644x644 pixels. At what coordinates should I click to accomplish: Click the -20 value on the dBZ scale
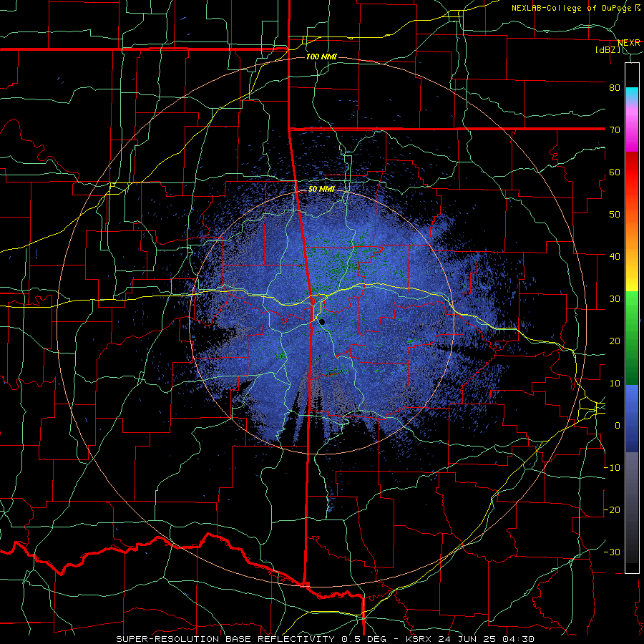[612, 509]
